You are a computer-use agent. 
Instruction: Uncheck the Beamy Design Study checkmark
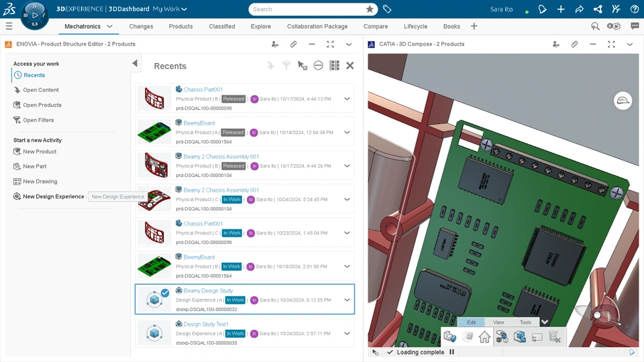tap(165, 293)
